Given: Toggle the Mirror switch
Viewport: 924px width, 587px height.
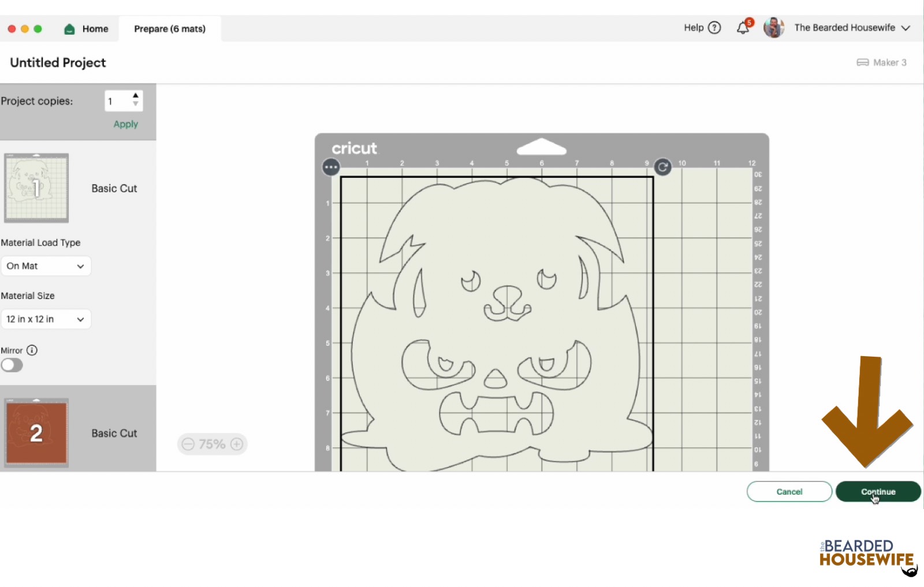Looking at the screenshot, I should click(12, 365).
